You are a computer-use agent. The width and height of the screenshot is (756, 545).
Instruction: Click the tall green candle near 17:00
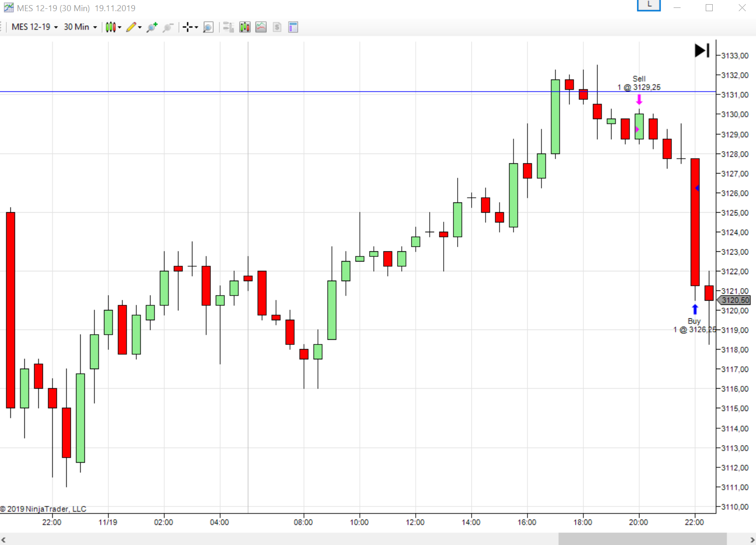point(555,117)
